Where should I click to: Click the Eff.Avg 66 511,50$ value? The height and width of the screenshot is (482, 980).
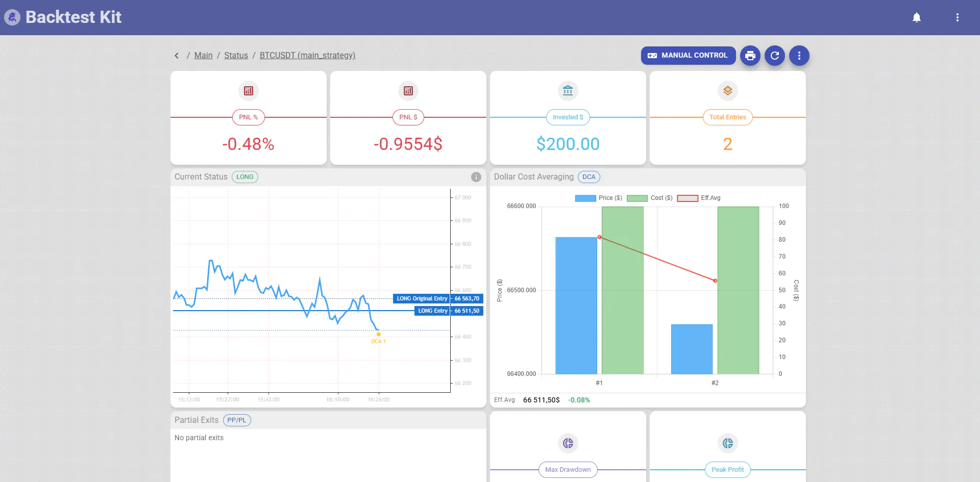[x=542, y=400]
